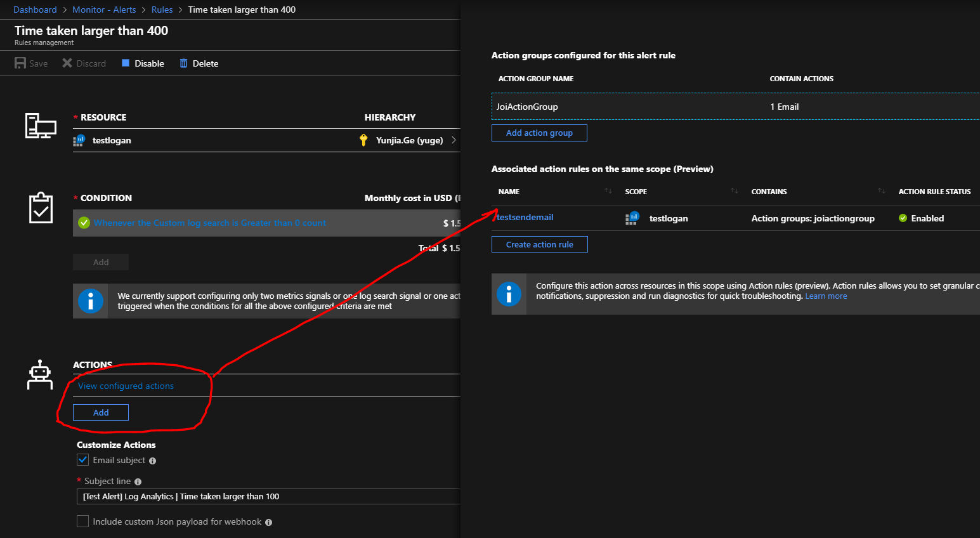Click the testlogan resource icon under RESOURCE
980x538 pixels.
(79, 140)
